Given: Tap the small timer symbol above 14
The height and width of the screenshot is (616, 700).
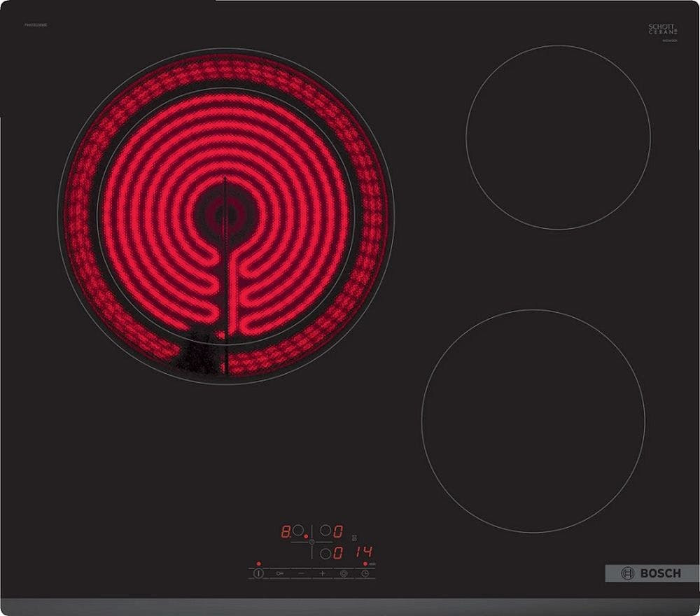Looking at the screenshot, I should tap(354, 539).
